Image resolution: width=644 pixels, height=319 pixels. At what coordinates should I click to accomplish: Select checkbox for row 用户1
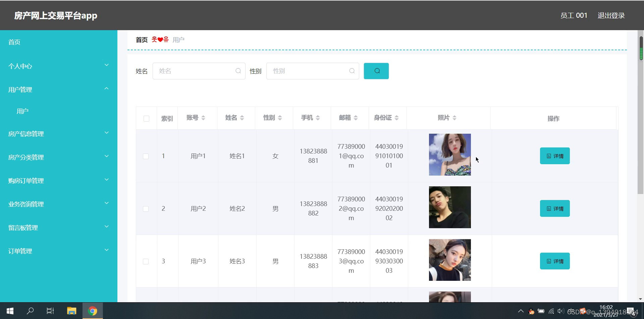146,156
